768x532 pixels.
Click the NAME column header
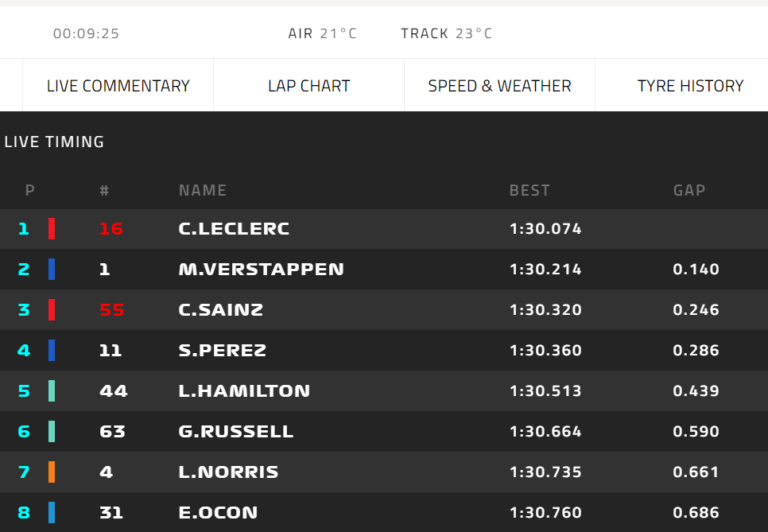pos(202,191)
